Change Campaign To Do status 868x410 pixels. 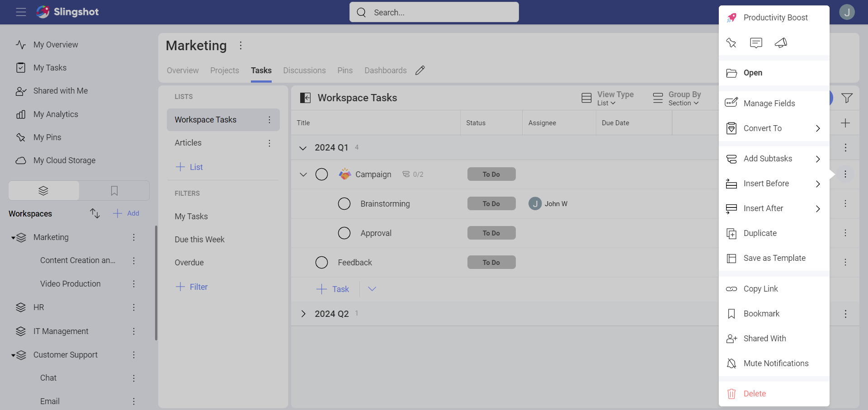coord(491,174)
